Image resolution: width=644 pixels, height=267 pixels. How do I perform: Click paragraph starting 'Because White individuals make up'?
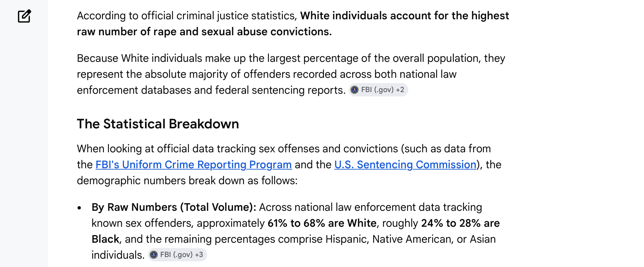291,74
